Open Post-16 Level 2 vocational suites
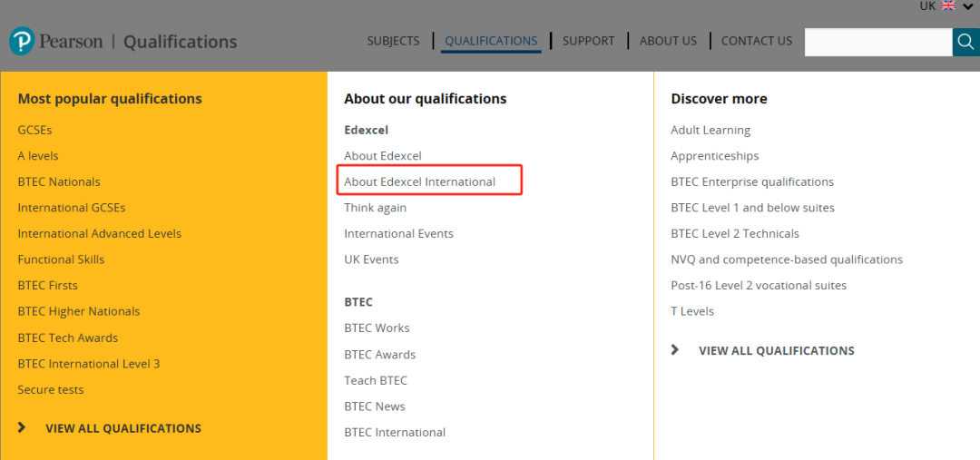 (x=759, y=286)
